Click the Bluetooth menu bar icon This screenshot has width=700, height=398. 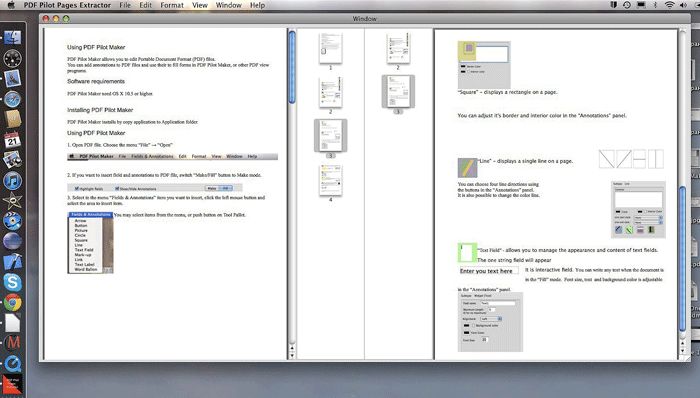coord(655,5)
